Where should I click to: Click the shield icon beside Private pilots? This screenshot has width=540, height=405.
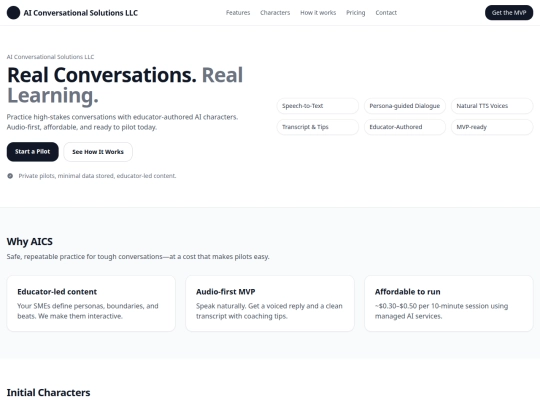10,176
